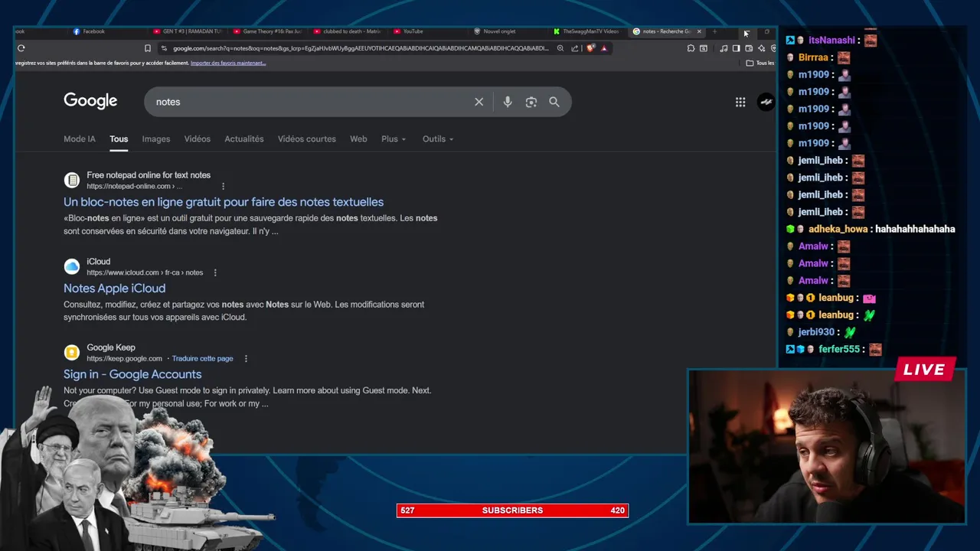Open the three-dot menu beside notepad-online result
Screen dimensions: 980x551
[x=223, y=186]
